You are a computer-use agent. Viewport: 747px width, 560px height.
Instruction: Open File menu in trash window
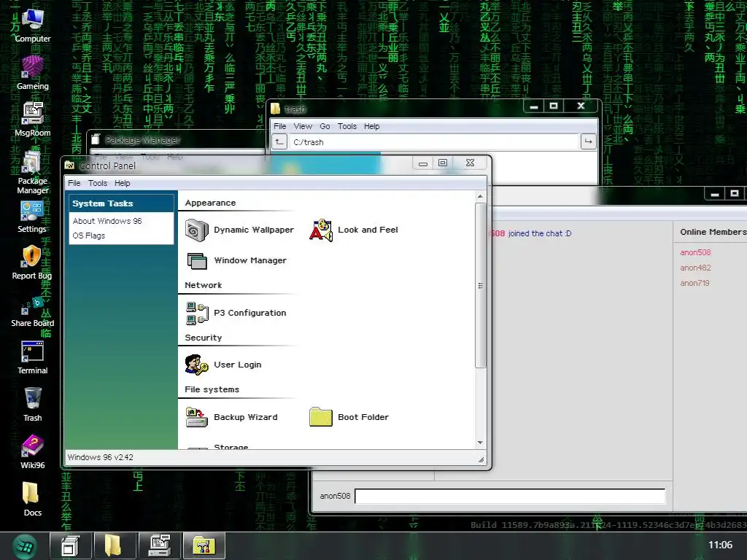click(x=280, y=126)
